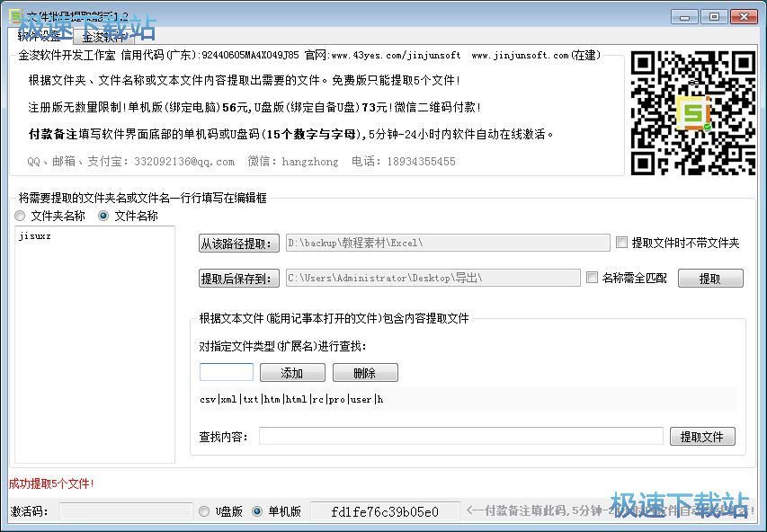Switch to the 软件设置 tab
767x532 pixels.
click(40, 36)
